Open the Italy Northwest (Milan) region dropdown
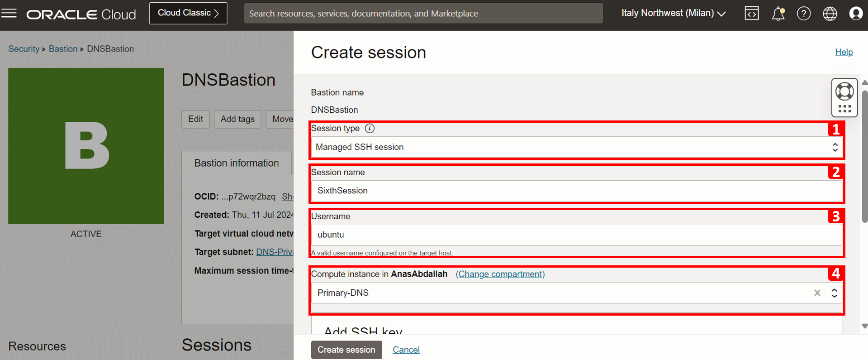 [x=674, y=13]
